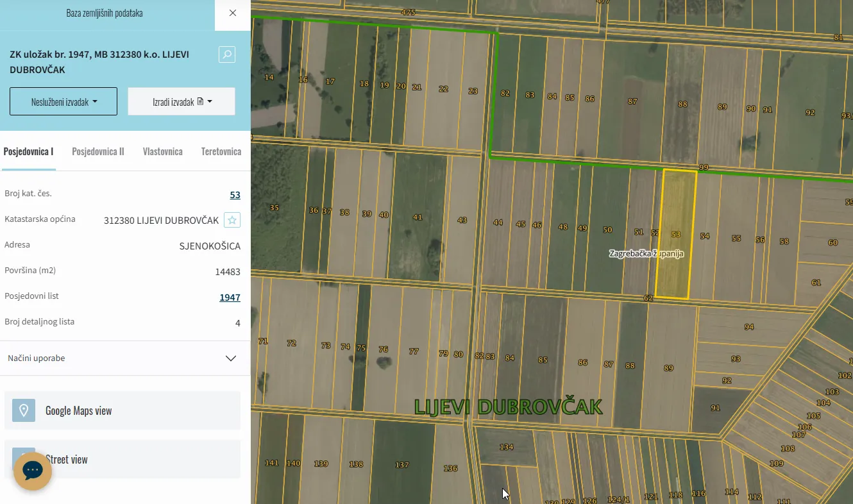The width and height of the screenshot is (853, 504).
Task: Select parcel 72 on the map
Action: (292, 343)
